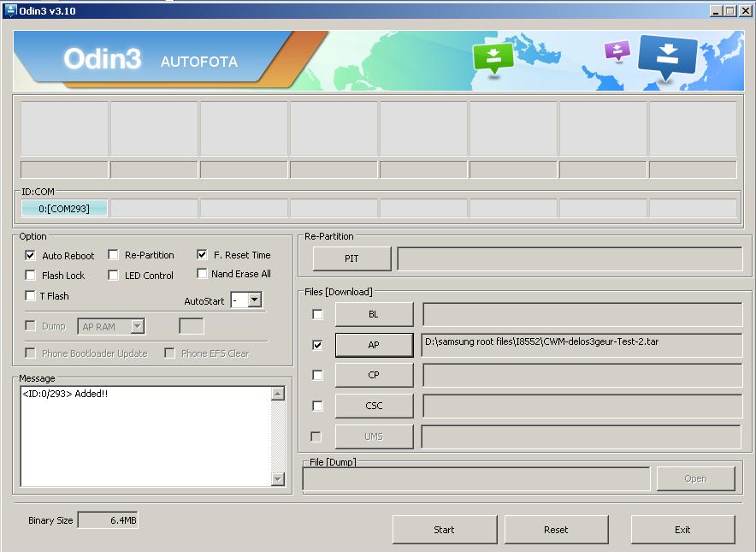Click the PIT file path field
This screenshot has height=552, width=756.
pos(570,258)
